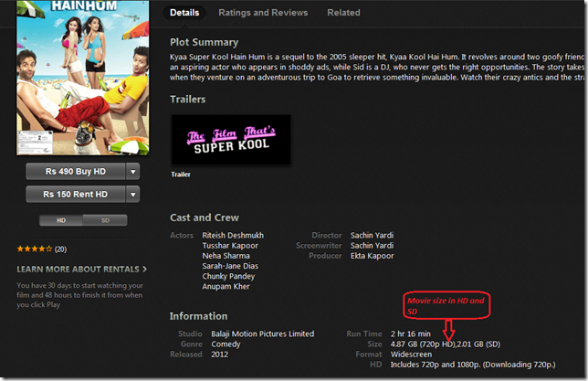
Task: Open actor Tusshar Kapoor
Action: coord(230,246)
